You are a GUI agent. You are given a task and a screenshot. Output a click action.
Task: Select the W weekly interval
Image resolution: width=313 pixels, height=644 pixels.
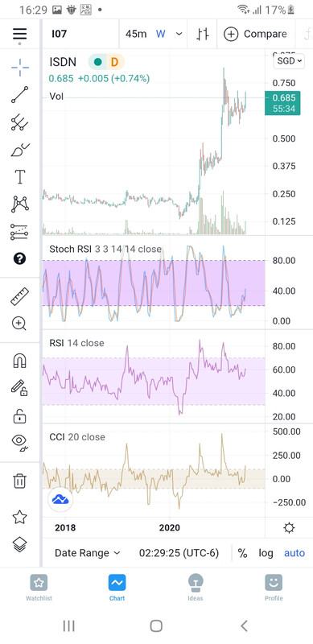(160, 34)
